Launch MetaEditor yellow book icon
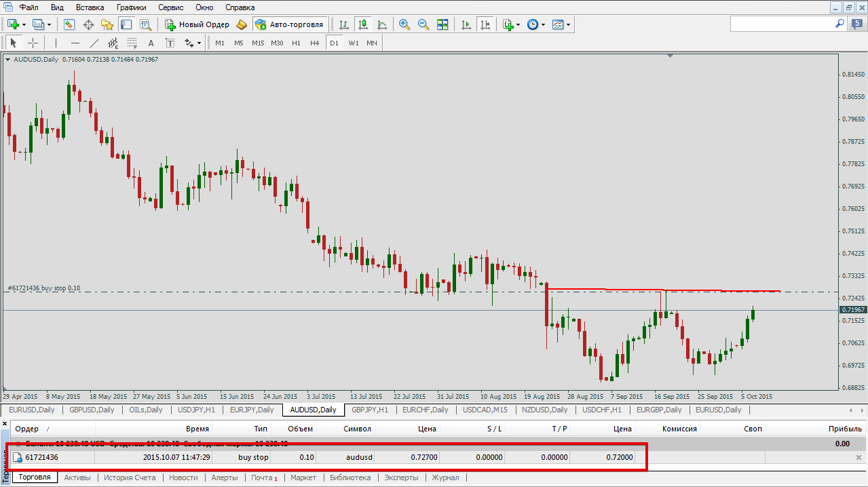This screenshot has width=868, height=487. coord(242,24)
